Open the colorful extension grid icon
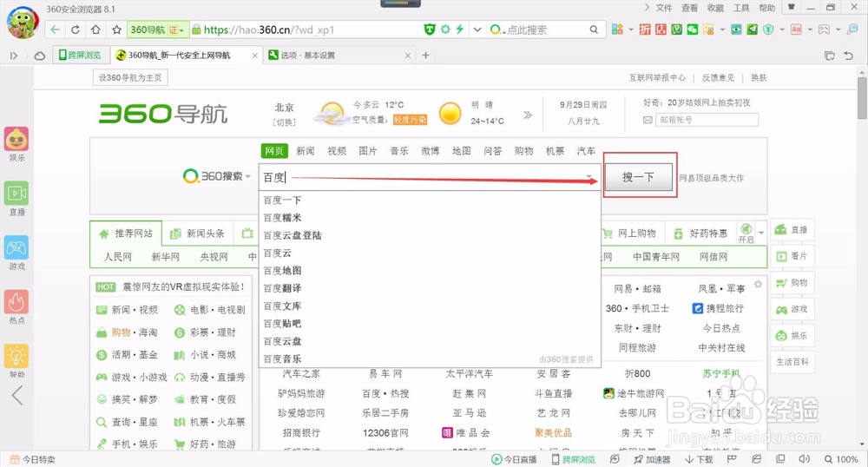The image size is (868, 467). click(x=617, y=30)
